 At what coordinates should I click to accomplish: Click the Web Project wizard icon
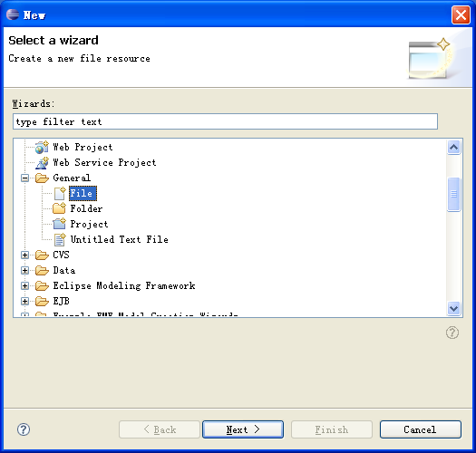click(42, 147)
